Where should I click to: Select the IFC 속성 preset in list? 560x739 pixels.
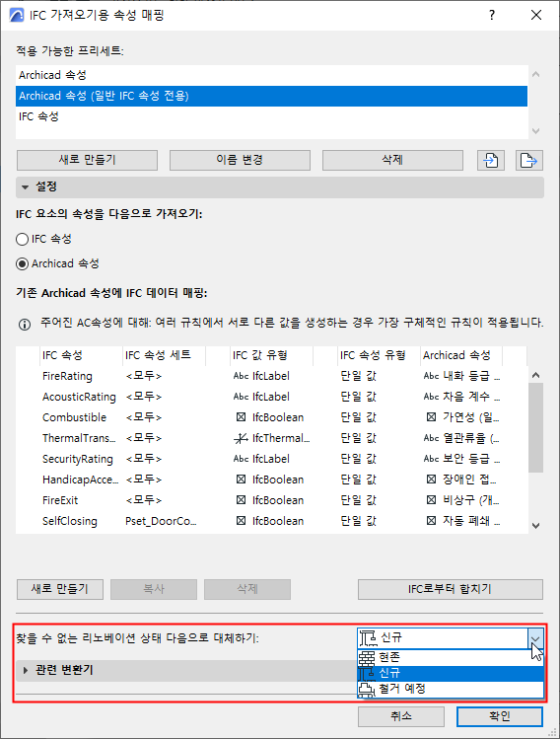(x=271, y=116)
